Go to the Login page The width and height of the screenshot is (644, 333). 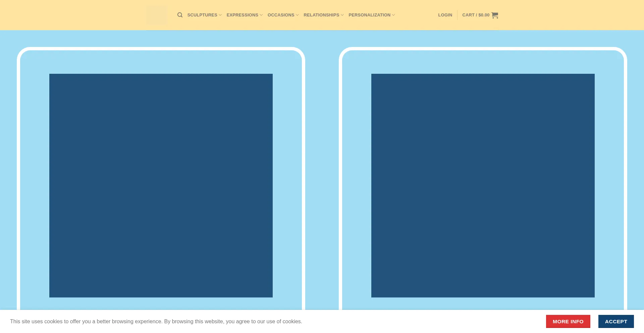[445, 15]
